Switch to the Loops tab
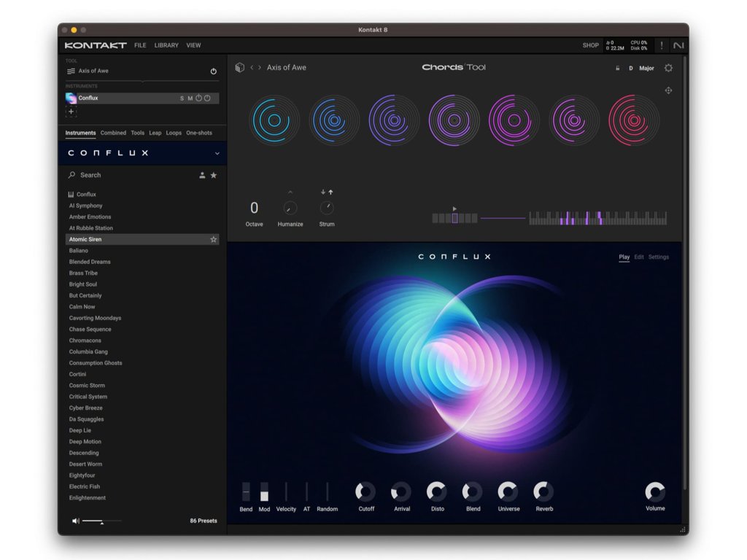Screen dimensions: 747x560 (174, 133)
